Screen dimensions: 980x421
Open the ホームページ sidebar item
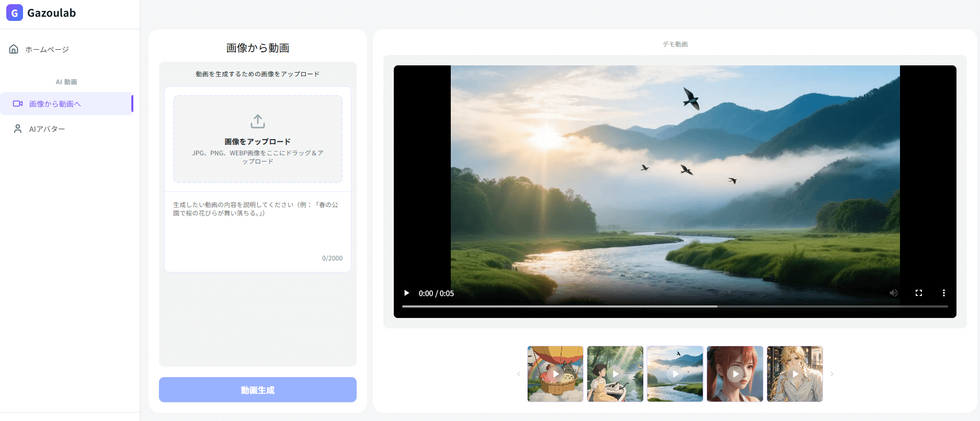66,49
